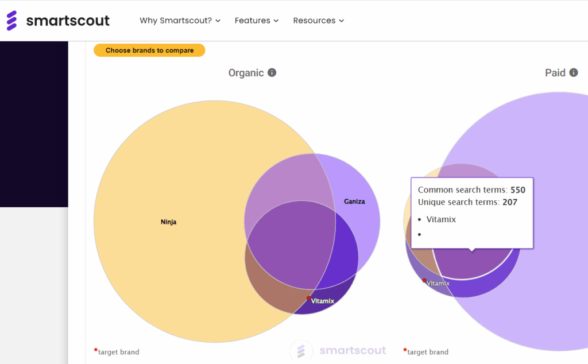Click target brand legend under Organic chart

click(x=116, y=351)
